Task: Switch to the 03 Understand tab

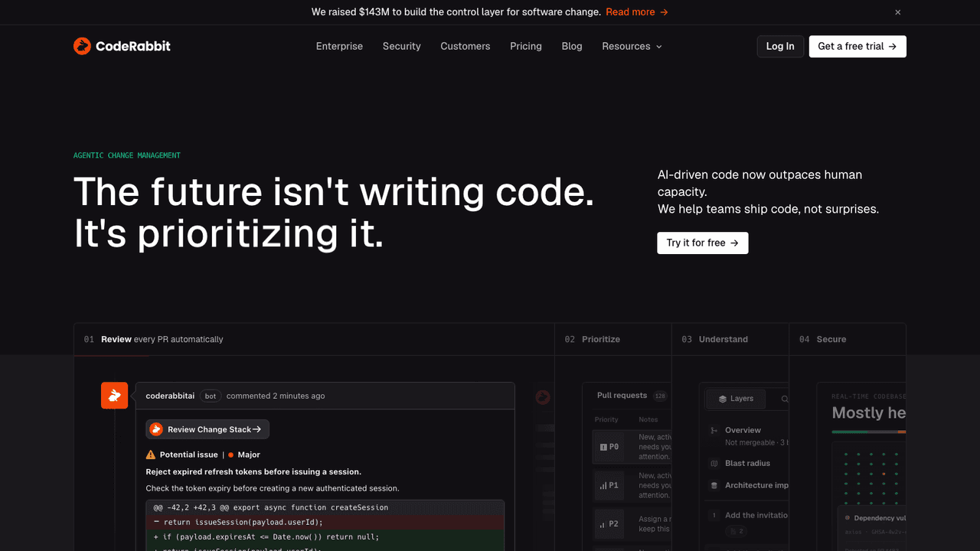Action: (730, 339)
